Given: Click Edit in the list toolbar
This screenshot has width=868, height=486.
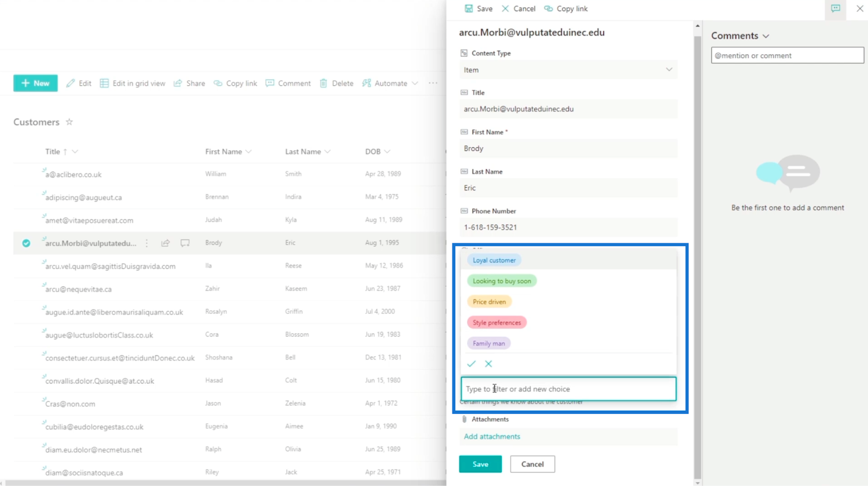Looking at the screenshot, I should [x=79, y=83].
